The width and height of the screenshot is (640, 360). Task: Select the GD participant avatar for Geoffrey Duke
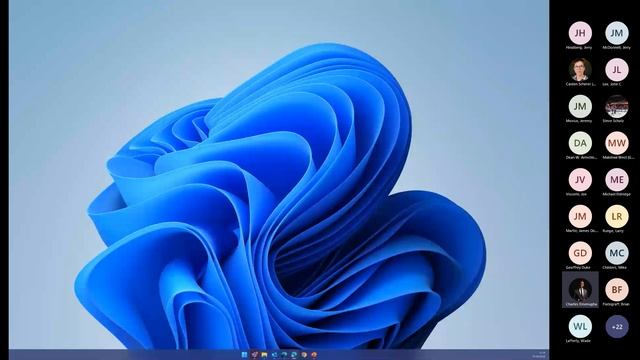click(580, 253)
